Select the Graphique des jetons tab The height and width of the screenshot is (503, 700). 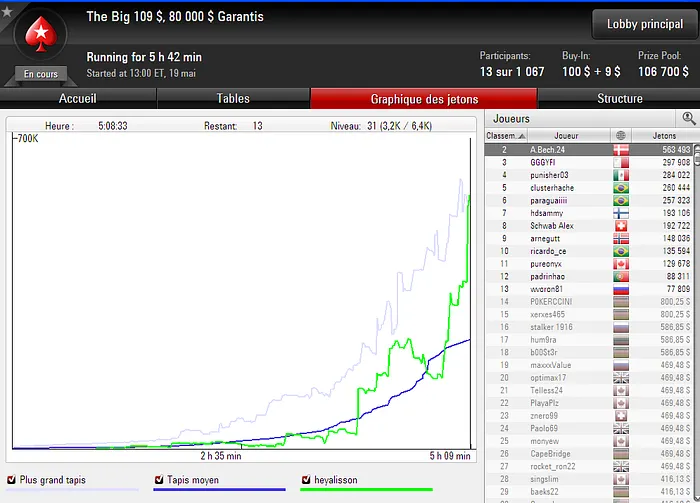(x=424, y=99)
